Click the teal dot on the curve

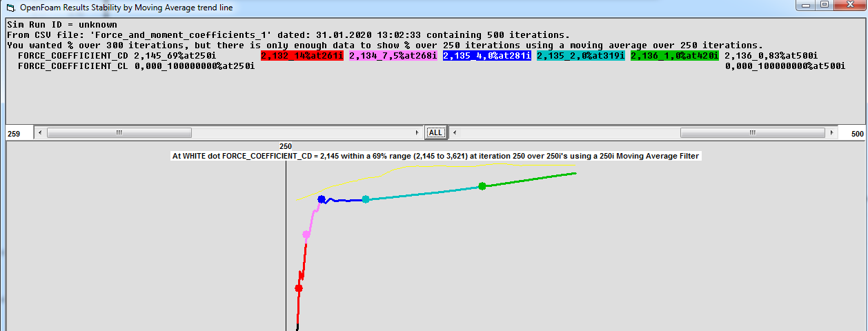pos(366,199)
